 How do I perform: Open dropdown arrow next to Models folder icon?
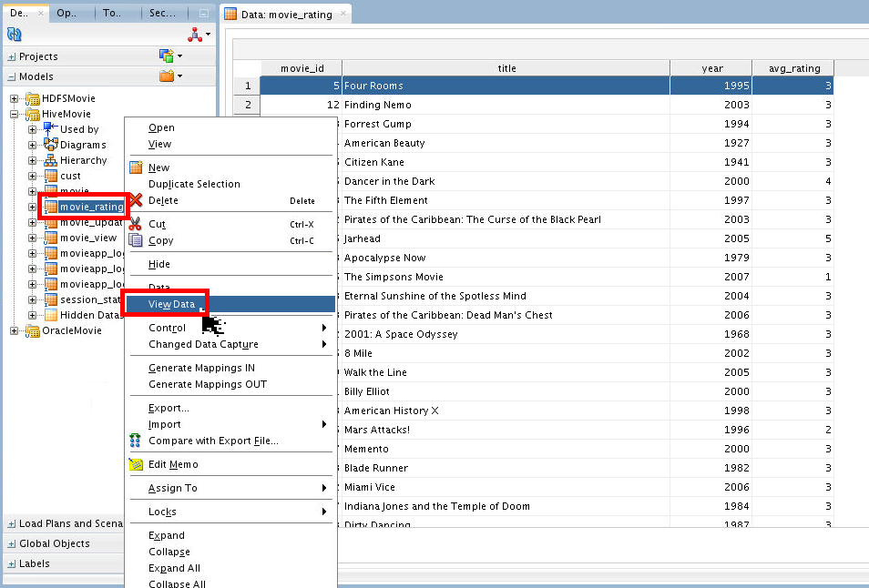(180, 76)
